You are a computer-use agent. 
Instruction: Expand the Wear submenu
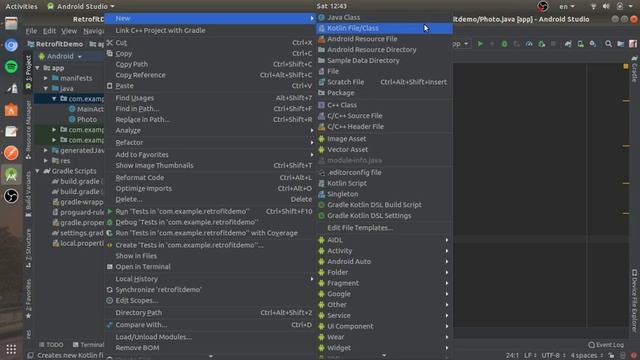[384, 337]
